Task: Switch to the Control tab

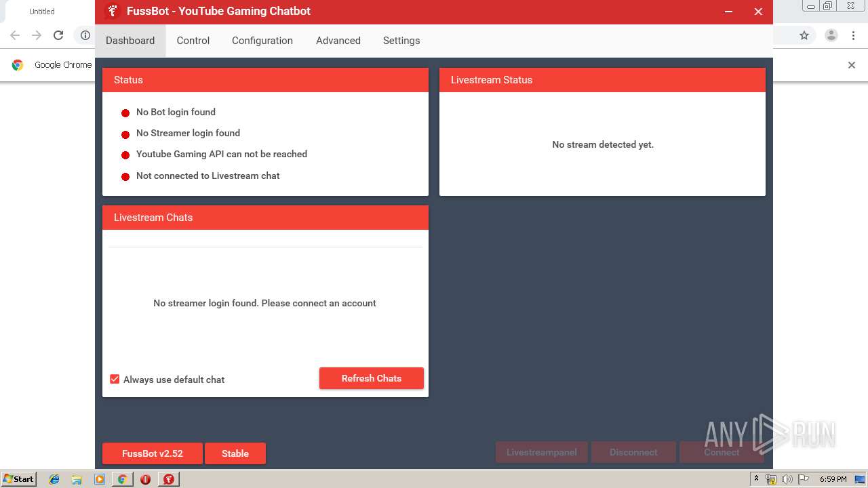Action: (x=193, y=41)
